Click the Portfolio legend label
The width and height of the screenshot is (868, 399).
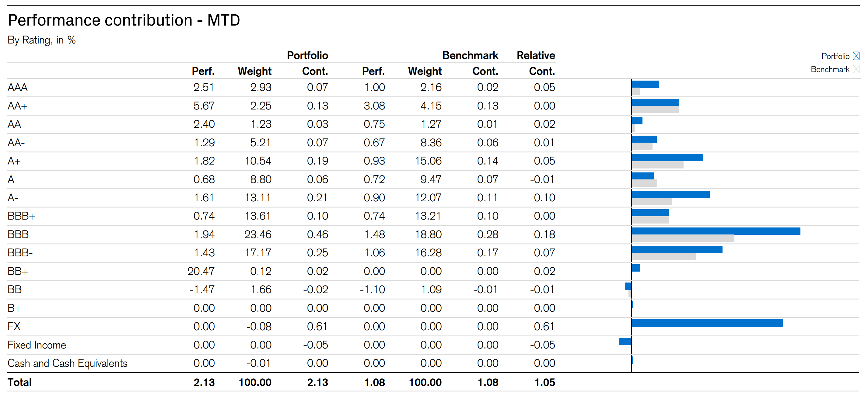pyautogui.click(x=835, y=56)
